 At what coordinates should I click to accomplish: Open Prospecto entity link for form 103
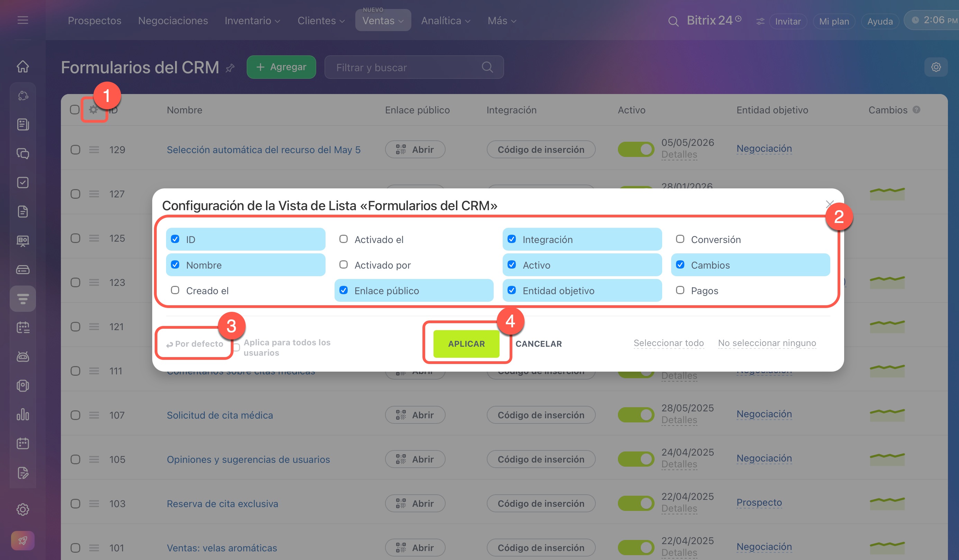point(759,503)
